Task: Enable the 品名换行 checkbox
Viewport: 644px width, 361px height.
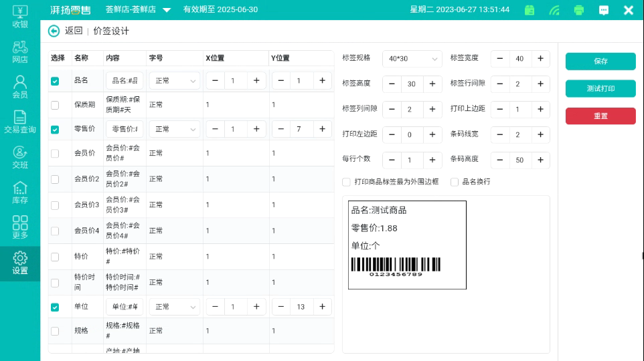Action: [455, 182]
